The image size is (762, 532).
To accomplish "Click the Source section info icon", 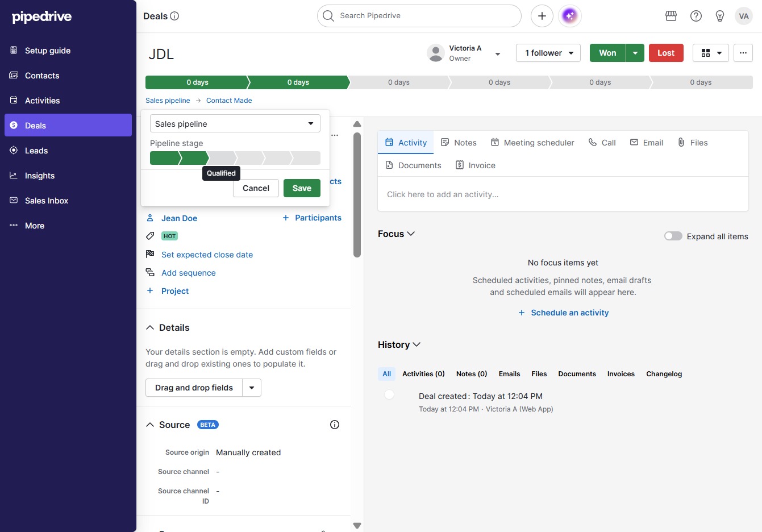I will pyautogui.click(x=335, y=425).
